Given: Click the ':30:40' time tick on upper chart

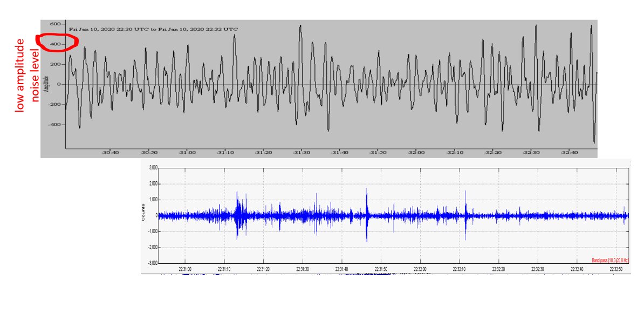Looking at the screenshot, I should (x=109, y=153).
